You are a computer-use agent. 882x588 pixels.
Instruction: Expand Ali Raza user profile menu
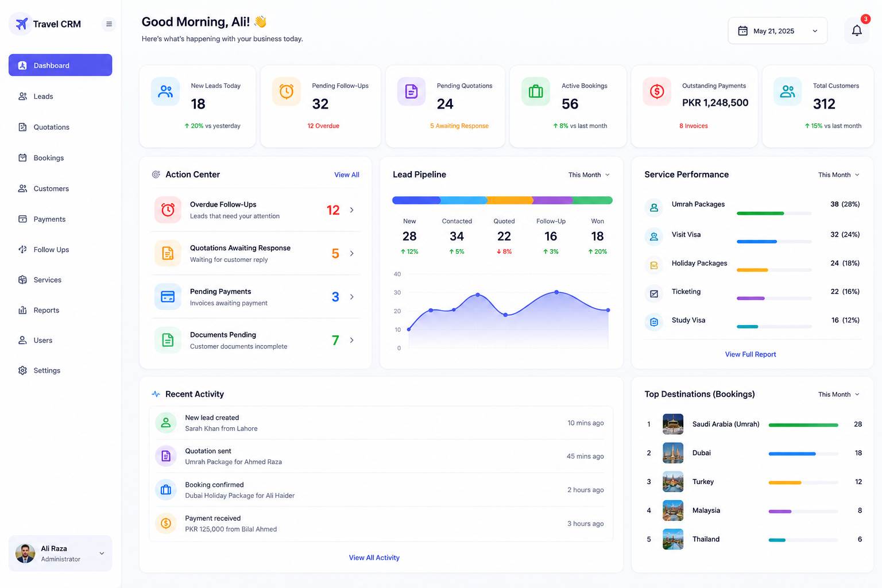pos(102,554)
